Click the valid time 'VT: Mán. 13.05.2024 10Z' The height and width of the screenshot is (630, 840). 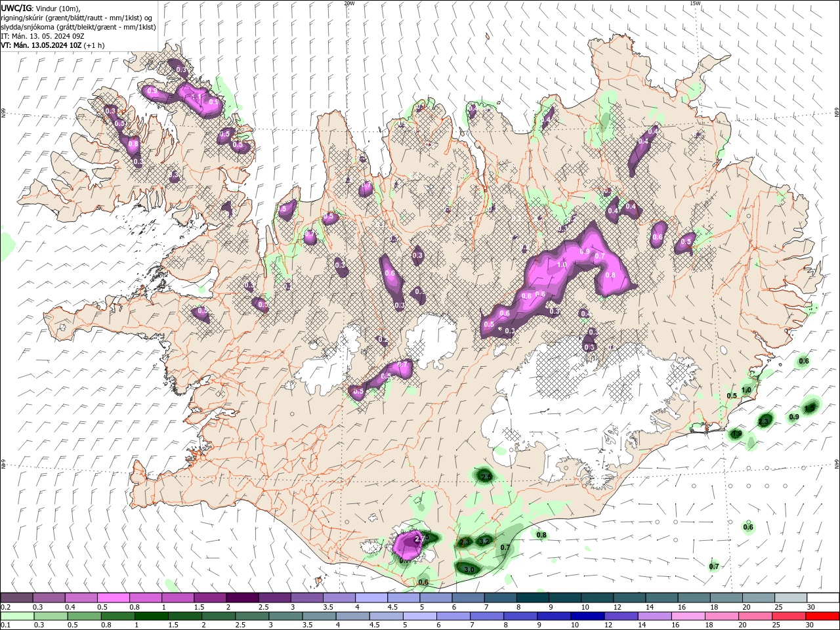tap(41, 45)
